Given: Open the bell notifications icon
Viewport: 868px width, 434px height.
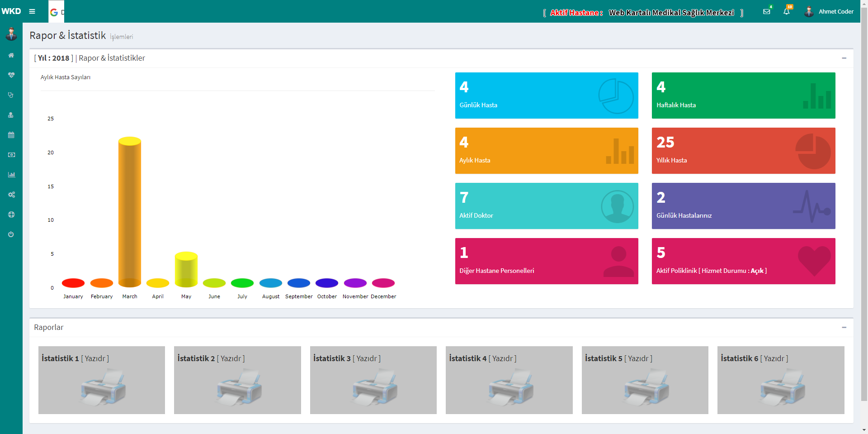Looking at the screenshot, I should (787, 12).
